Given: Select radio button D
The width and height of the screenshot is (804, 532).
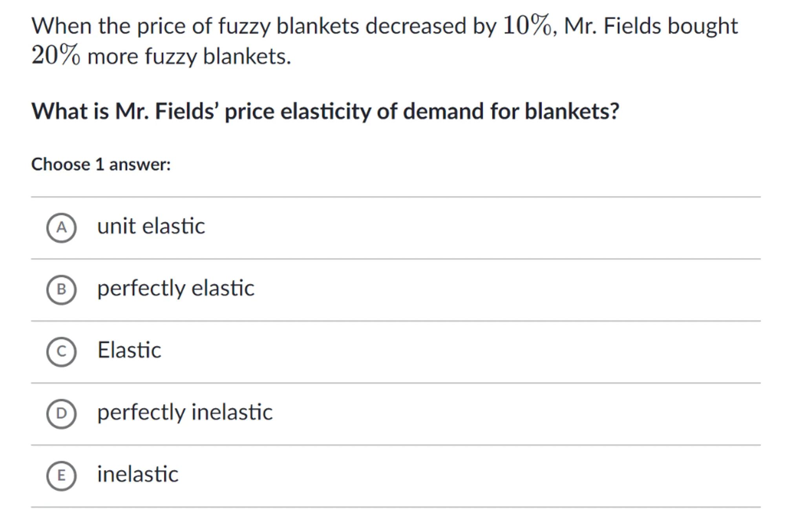Looking at the screenshot, I should pos(61,413).
